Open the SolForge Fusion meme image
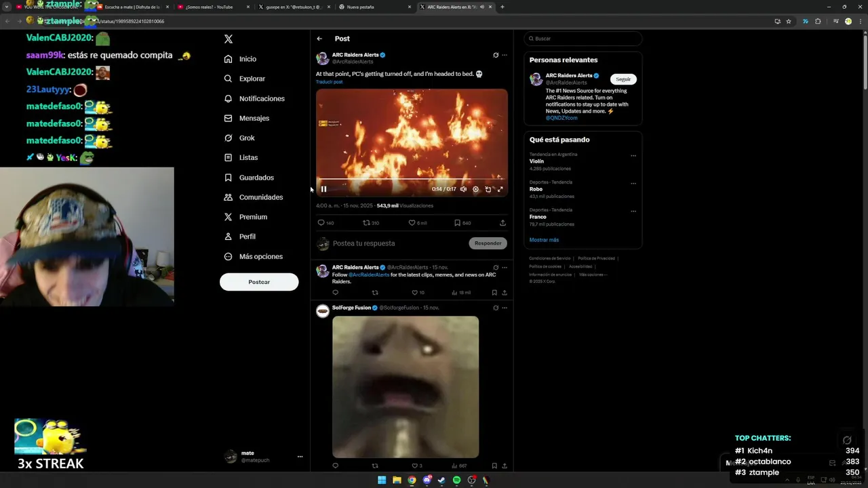 point(406,387)
